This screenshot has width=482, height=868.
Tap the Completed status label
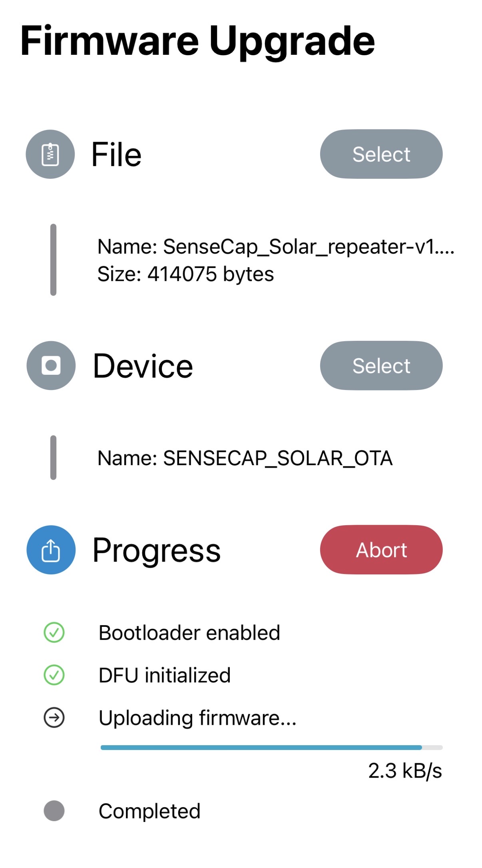coord(149,811)
